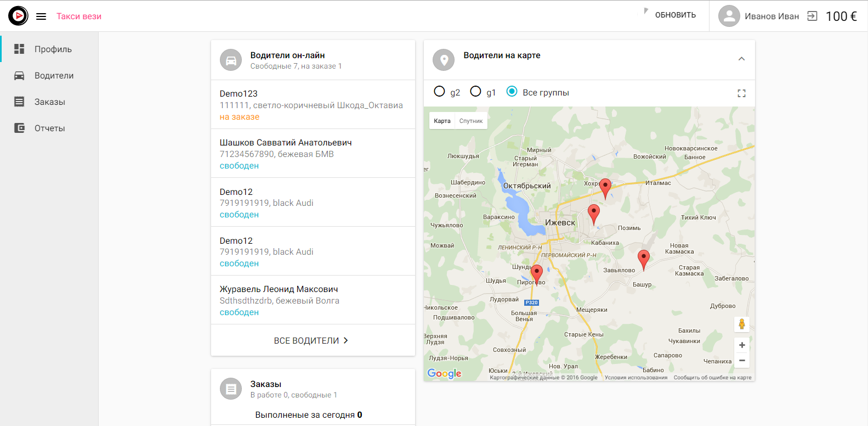The width and height of the screenshot is (868, 426).
Task: Click the Street View pegman icon
Action: 741,324
